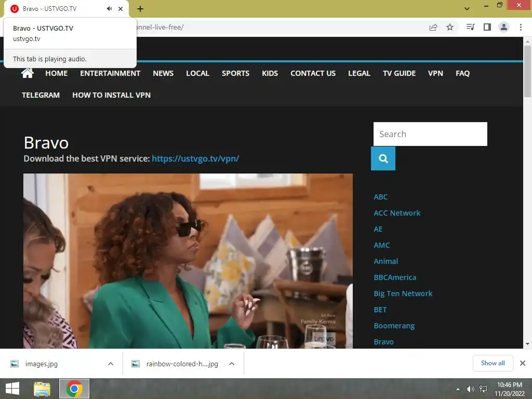Open the TV GUIDE menu item

[399, 73]
